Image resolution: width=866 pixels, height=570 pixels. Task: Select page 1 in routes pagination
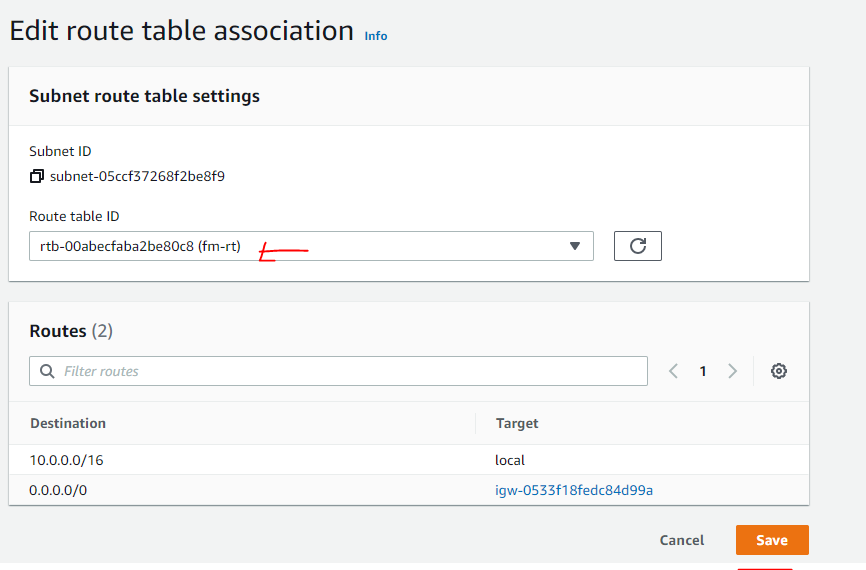(703, 371)
